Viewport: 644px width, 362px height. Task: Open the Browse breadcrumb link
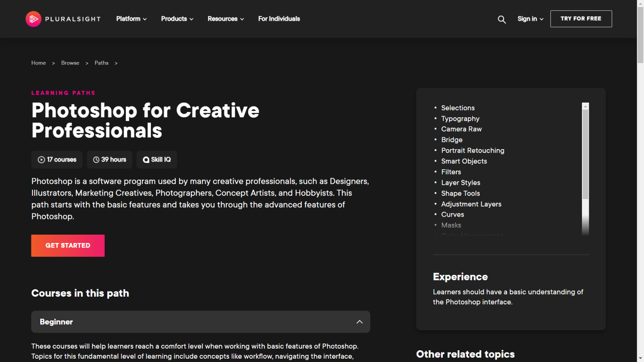coord(70,63)
